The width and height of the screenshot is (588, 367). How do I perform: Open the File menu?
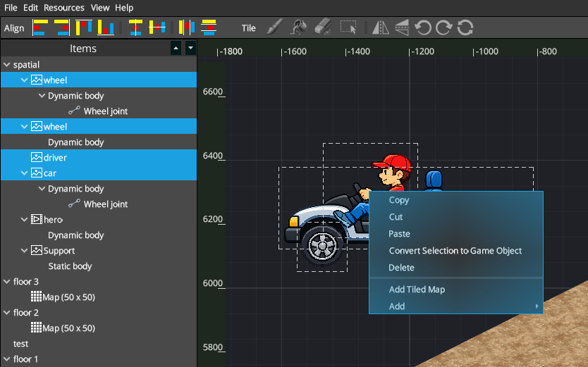pyautogui.click(x=11, y=8)
